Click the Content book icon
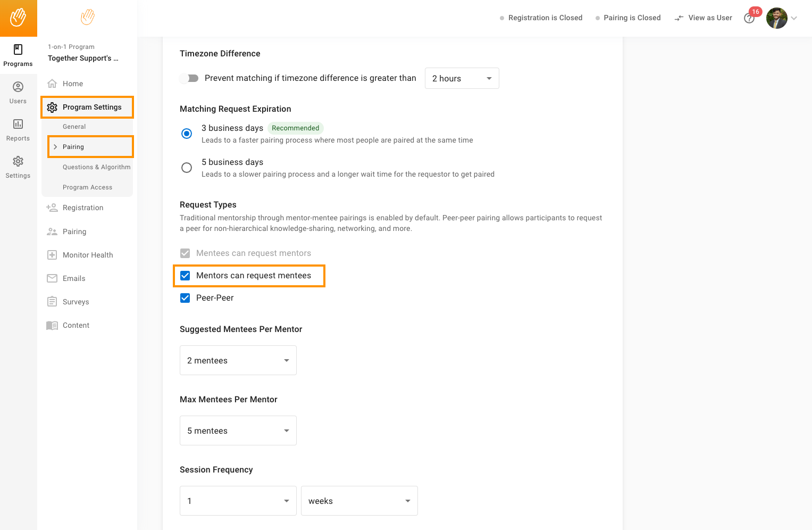Image resolution: width=812 pixels, height=530 pixels. pos(52,325)
